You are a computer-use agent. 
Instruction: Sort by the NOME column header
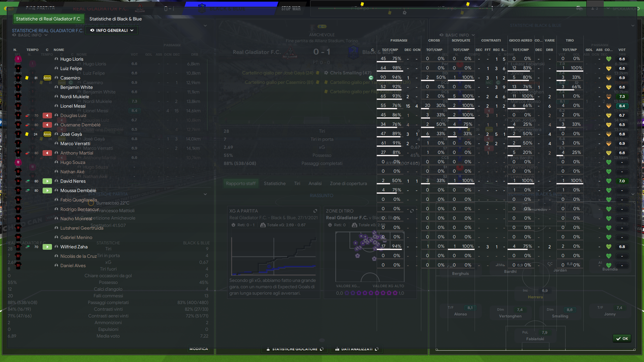[59, 50]
